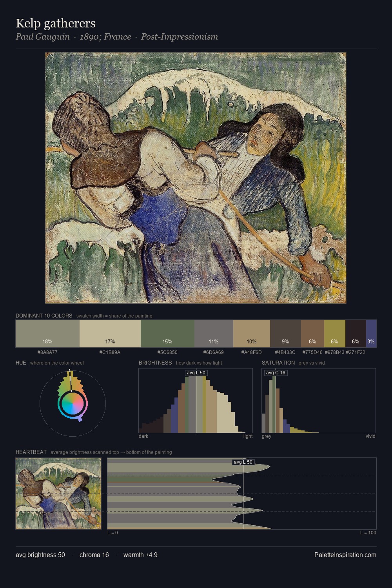Click the 'grey' saturation axis label
The image size is (392, 588).
(x=267, y=436)
